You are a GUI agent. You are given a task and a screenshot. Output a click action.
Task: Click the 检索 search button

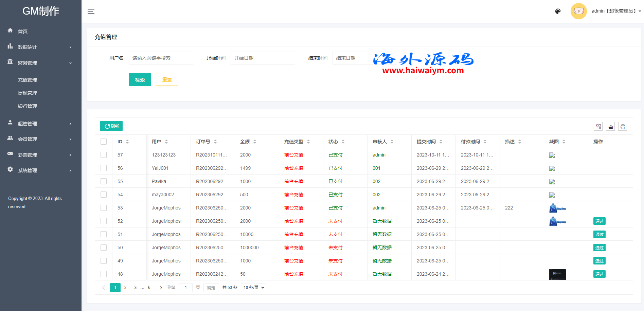coord(140,79)
